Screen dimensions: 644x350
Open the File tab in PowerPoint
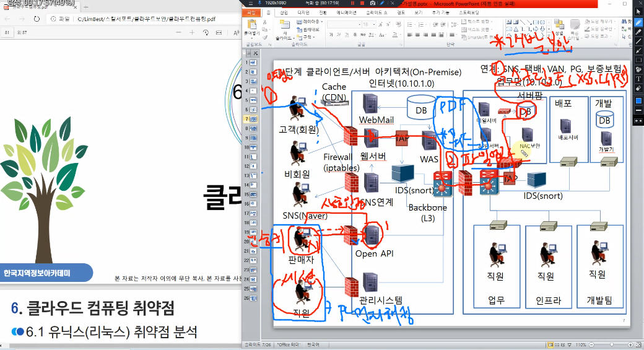251,13
